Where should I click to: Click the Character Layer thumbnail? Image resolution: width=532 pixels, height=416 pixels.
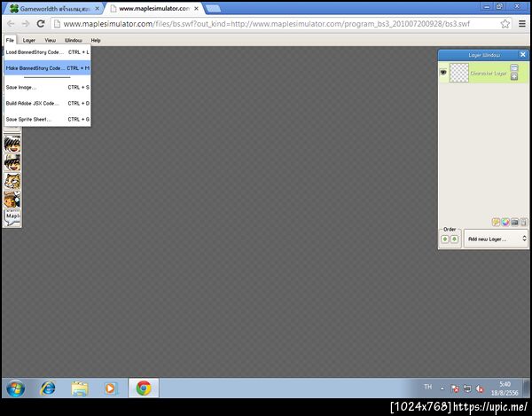click(459, 73)
